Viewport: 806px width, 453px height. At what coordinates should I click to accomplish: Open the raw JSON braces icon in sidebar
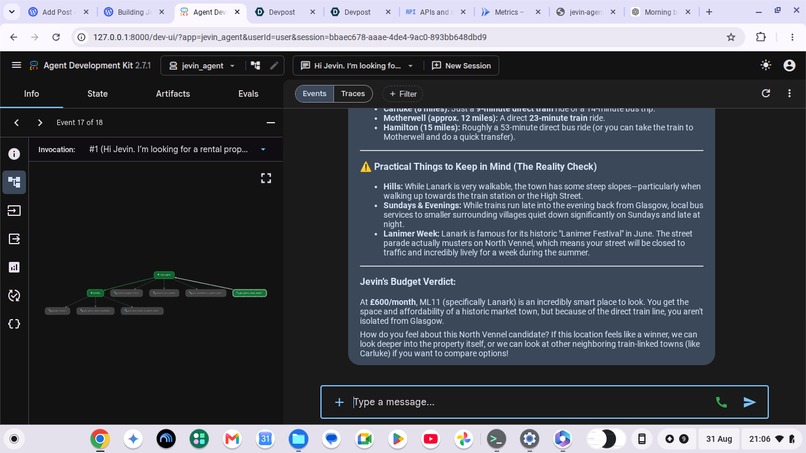click(14, 323)
